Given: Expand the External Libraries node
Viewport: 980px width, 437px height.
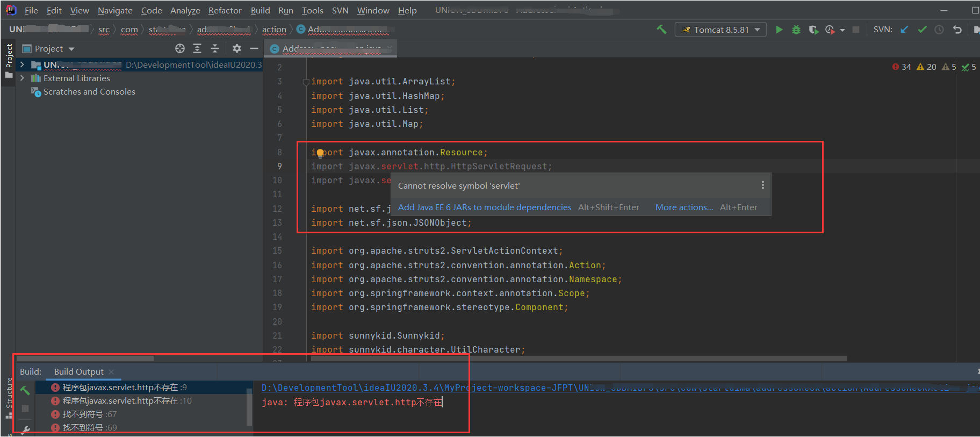Looking at the screenshot, I should (22, 78).
